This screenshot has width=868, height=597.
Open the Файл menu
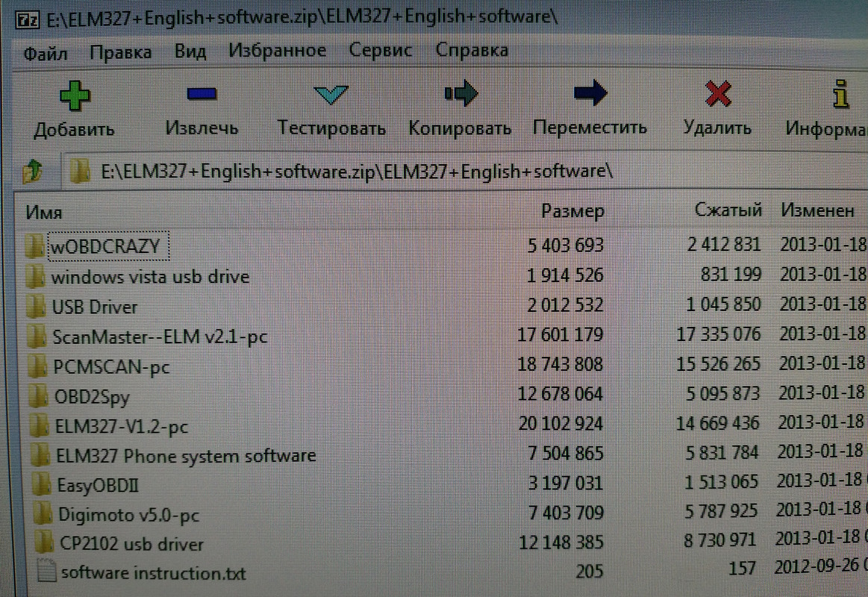click(x=46, y=54)
